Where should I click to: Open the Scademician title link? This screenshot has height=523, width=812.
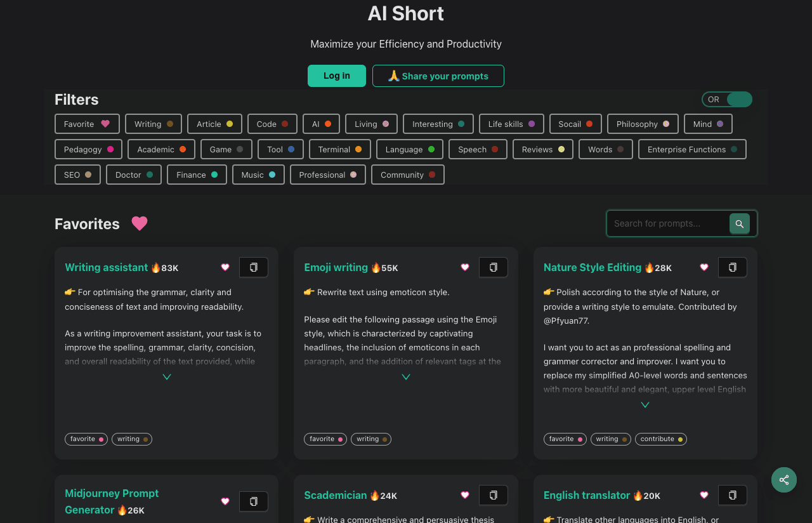336,495
